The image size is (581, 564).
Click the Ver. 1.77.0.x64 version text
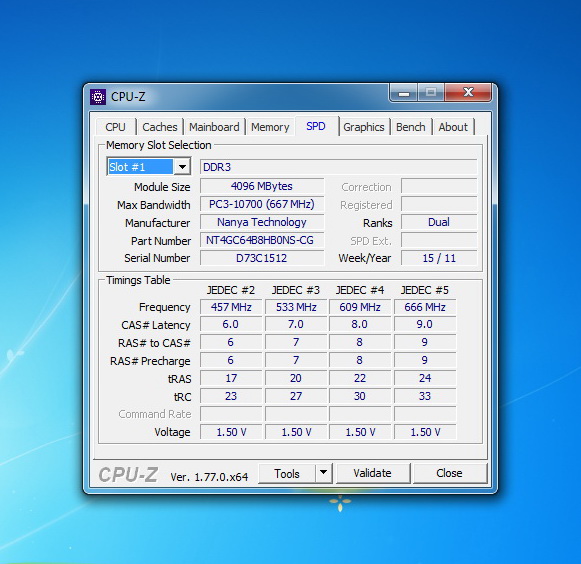(209, 477)
